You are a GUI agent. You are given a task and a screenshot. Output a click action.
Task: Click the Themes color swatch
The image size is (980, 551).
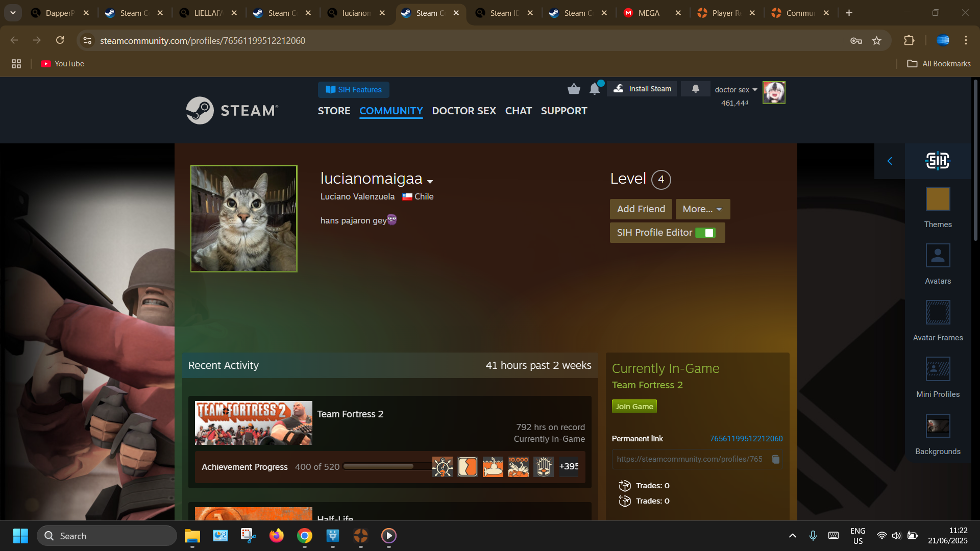938,199
